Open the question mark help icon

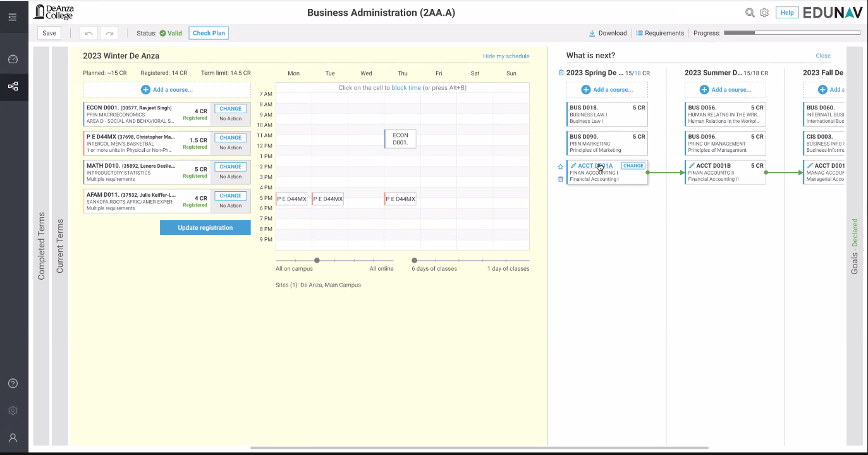[13, 383]
